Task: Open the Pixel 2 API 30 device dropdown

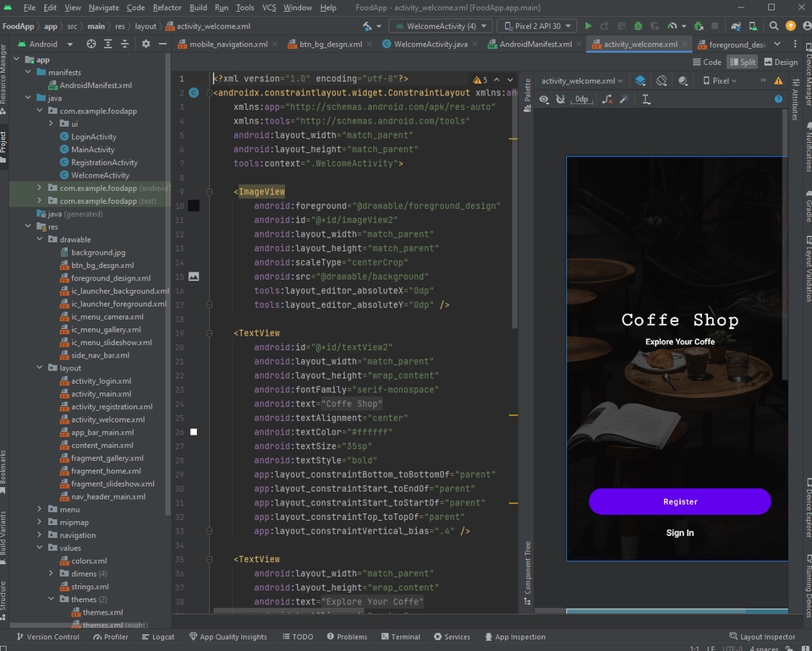Action: (537, 26)
